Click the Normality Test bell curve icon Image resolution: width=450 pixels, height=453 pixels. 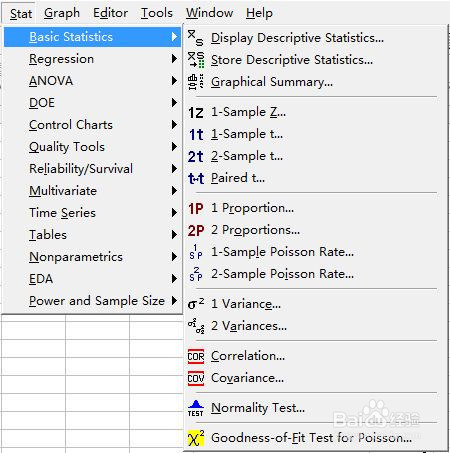coord(196,408)
